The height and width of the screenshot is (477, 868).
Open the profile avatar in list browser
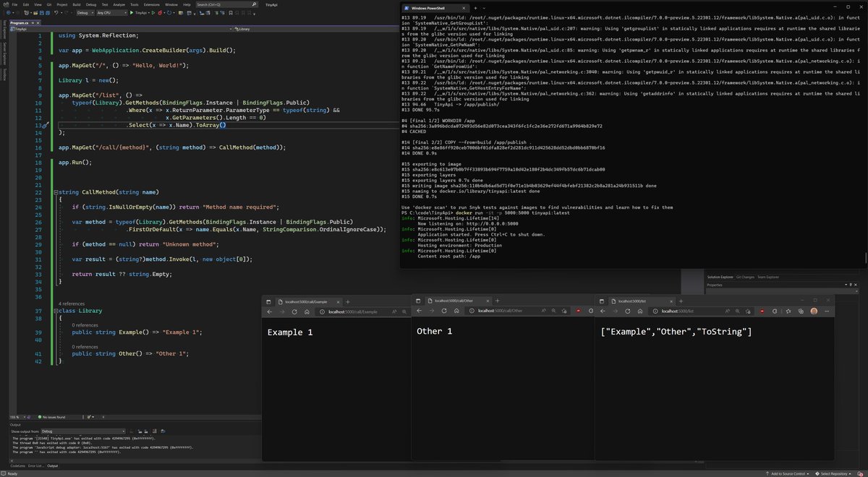tap(814, 311)
